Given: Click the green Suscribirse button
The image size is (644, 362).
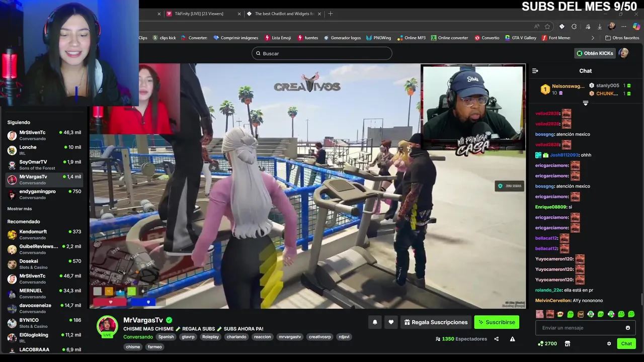Looking at the screenshot, I should (497, 322).
